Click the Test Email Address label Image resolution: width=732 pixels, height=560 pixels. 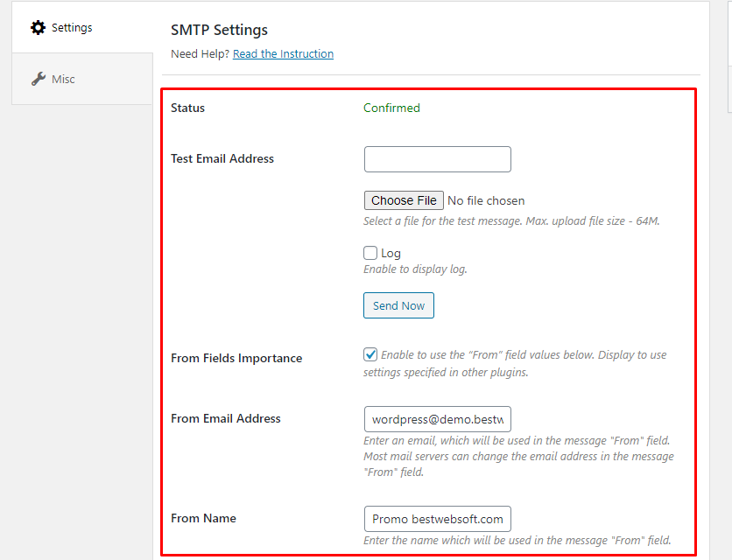click(222, 158)
